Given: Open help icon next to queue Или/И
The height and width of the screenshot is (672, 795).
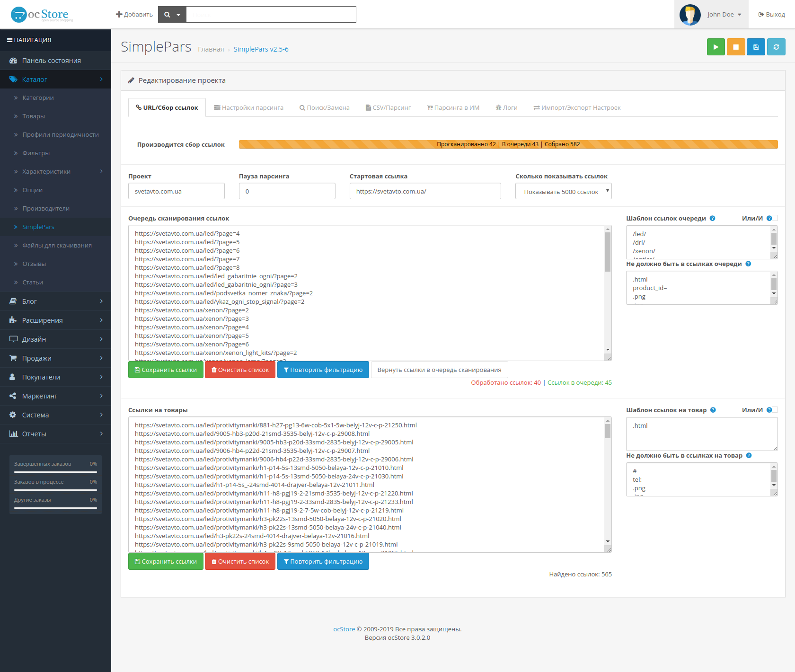Looking at the screenshot, I should [x=769, y=218].
